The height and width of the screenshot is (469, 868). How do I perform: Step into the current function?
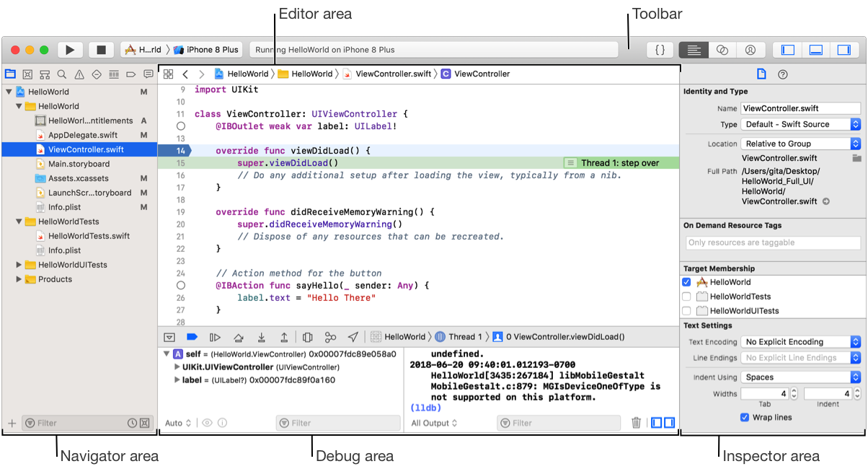261,337
